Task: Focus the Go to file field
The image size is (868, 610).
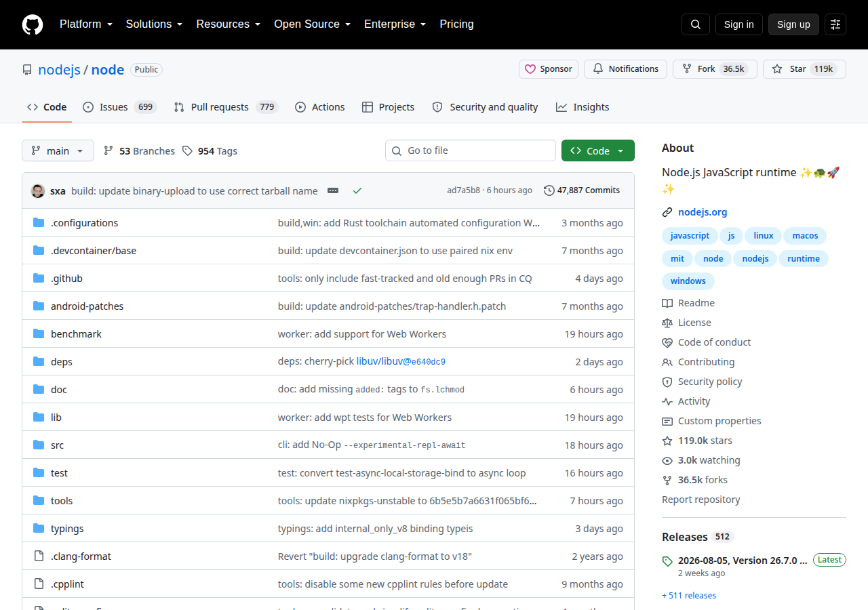Action: tap(471, 150)
